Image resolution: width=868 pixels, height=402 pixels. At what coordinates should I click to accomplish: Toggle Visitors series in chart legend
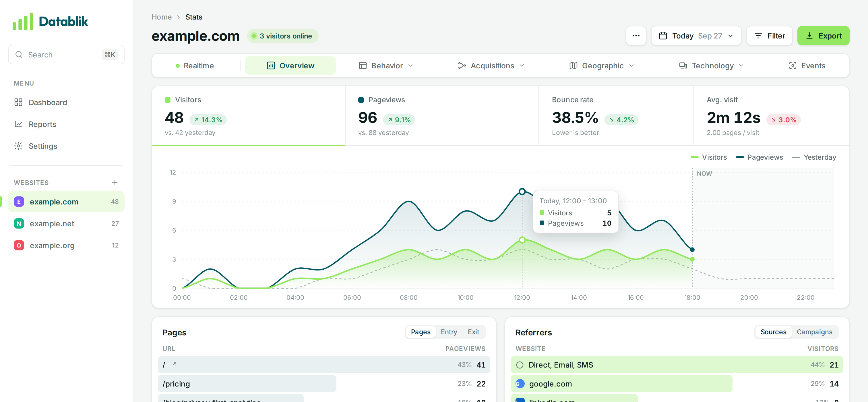[709, 157]
